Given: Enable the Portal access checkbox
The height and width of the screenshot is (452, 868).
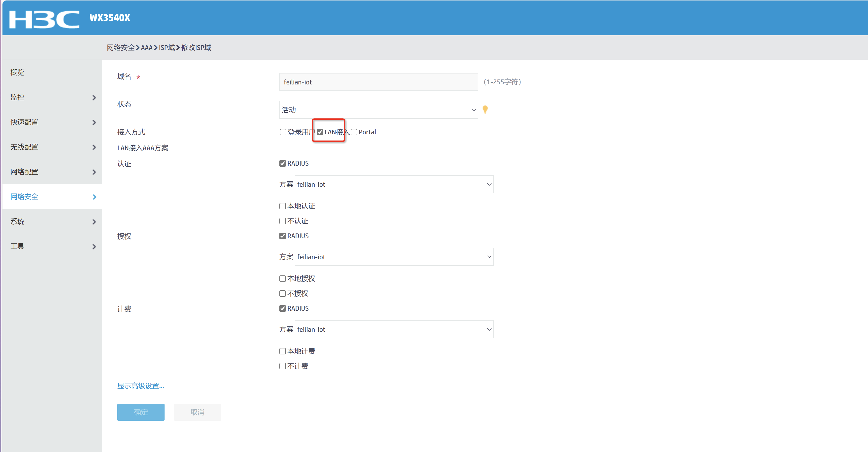Looking at the screenshot, I should 354,132.
